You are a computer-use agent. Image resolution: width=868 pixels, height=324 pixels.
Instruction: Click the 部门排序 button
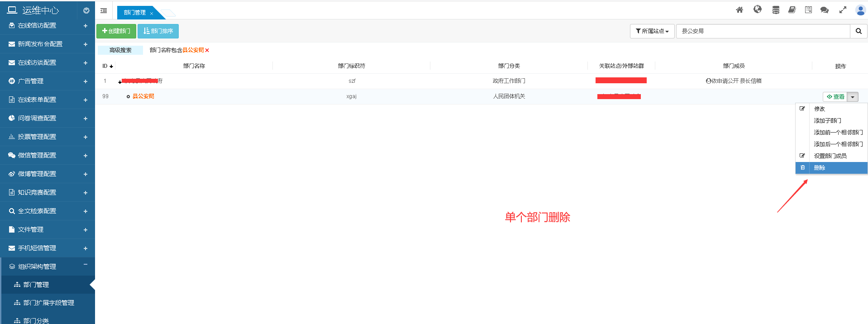[158, 31]
